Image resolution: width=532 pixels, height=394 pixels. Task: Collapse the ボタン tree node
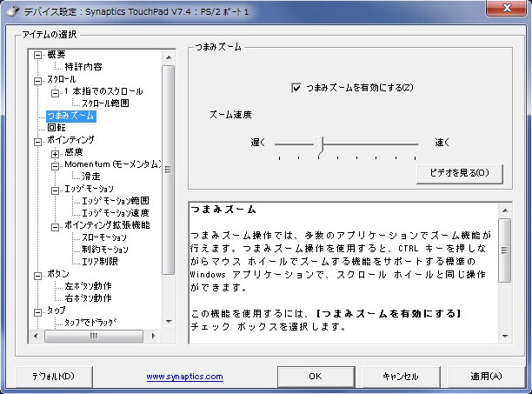(38, 276)
